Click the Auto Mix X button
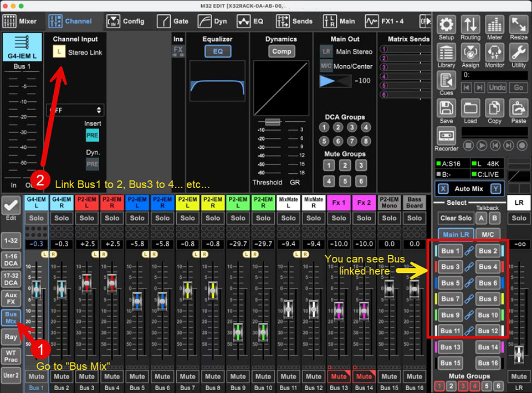532x393 pixels. [x=443, y=189]
